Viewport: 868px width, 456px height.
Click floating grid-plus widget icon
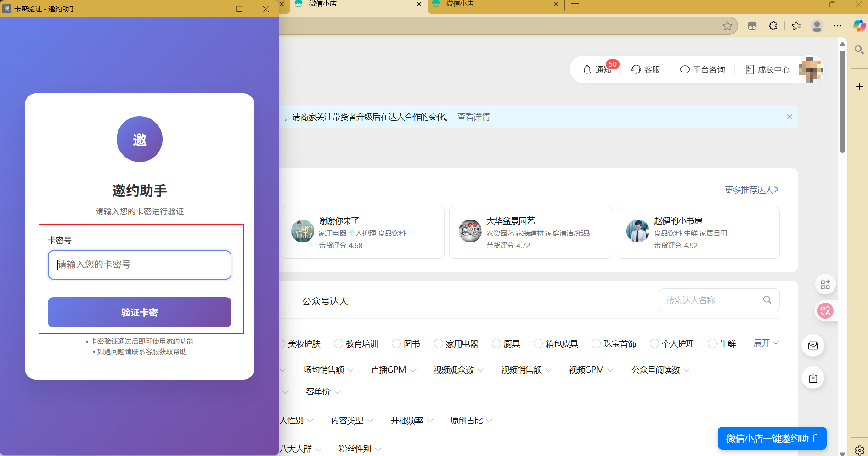(825, 284)
